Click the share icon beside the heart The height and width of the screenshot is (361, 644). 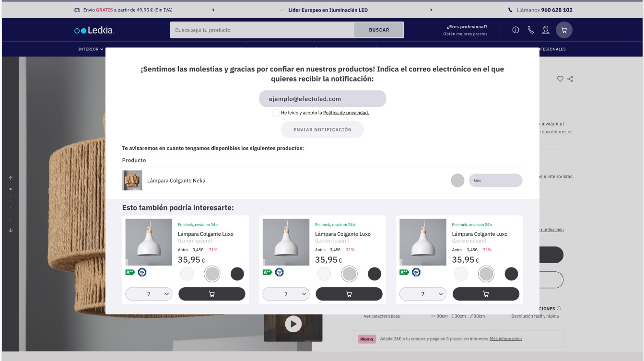coord(571,79)
